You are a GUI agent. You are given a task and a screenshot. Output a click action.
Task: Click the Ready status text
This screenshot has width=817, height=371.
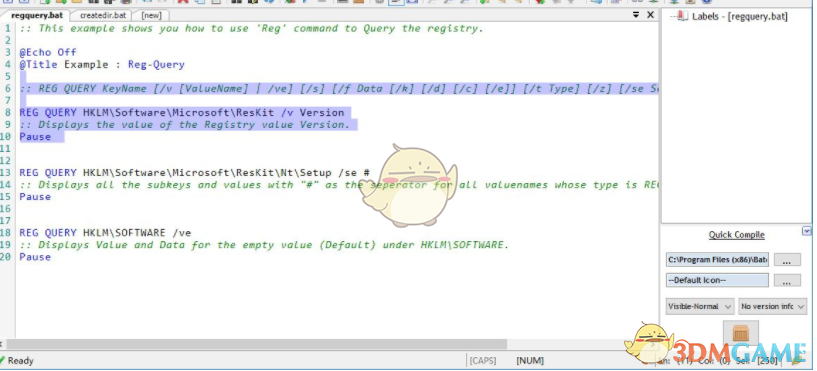[20, 361]
